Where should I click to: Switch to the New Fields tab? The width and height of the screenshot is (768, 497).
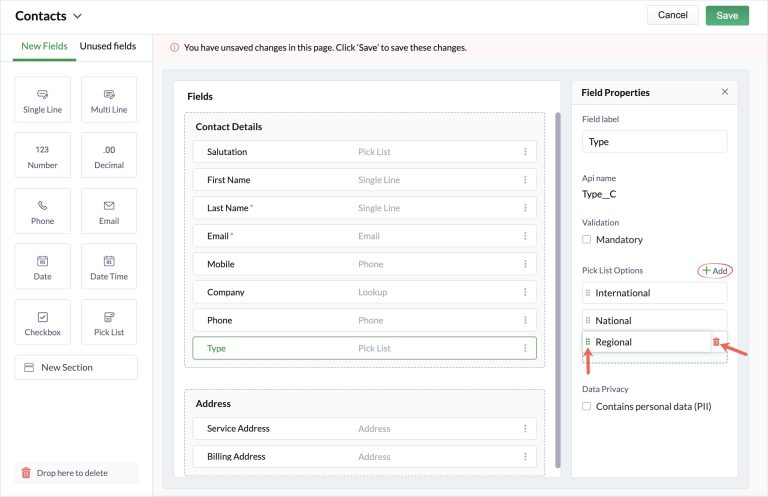pos(44,46)
